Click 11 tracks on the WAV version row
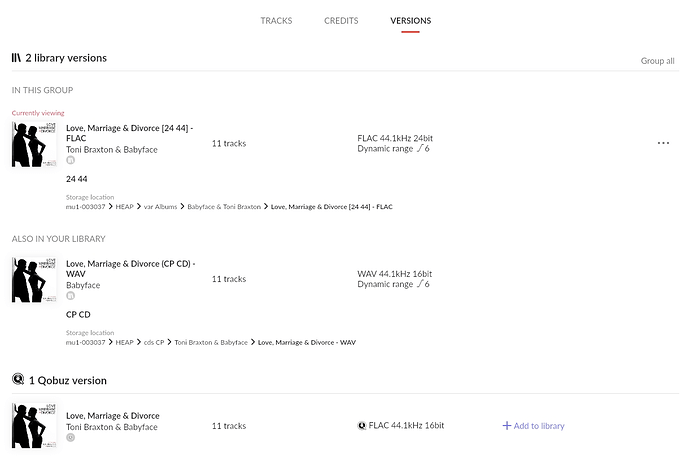Viewport: 690px width, 472px height. [229, 279]
